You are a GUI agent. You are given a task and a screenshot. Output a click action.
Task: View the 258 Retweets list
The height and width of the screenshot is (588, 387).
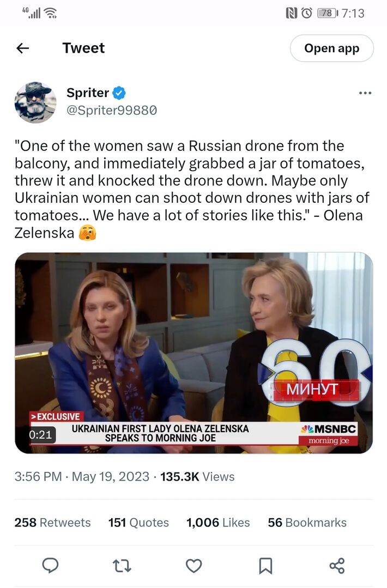[x=52, y=523]
